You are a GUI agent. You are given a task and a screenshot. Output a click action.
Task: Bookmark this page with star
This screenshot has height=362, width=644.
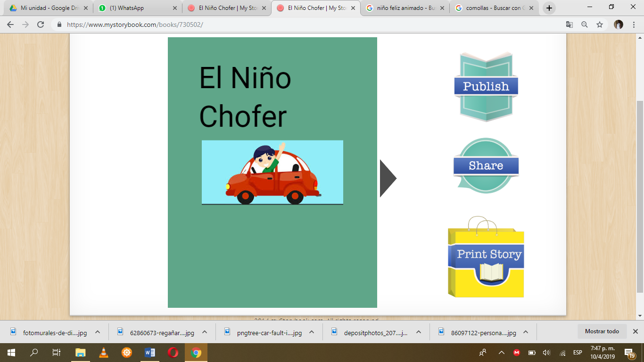(600, 25)
